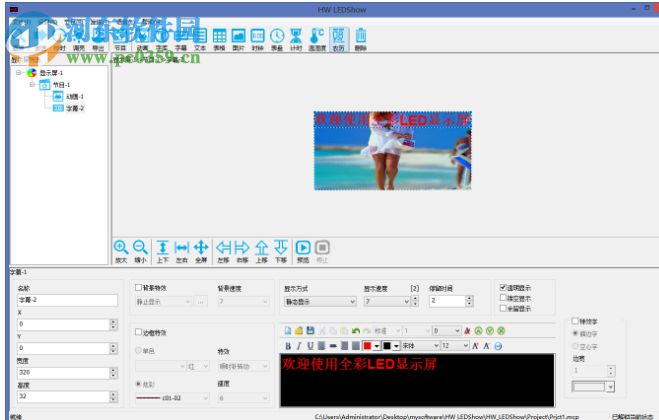
Task: Select 字幕-2 subtitle item in tree
Action: tap(75, 108)
